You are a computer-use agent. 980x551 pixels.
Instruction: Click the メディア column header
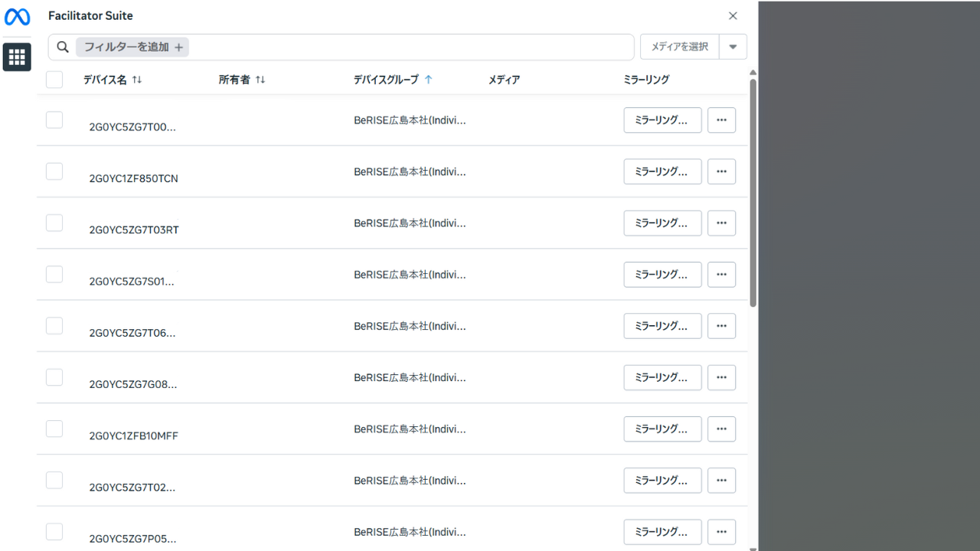coord(504,80)
